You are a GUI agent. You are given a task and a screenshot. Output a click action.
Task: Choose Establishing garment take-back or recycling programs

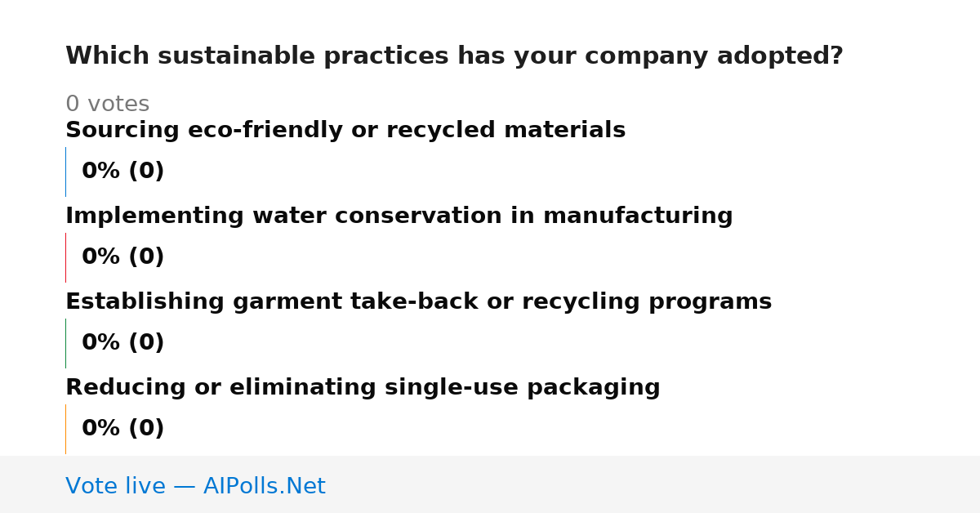point(418,302)
